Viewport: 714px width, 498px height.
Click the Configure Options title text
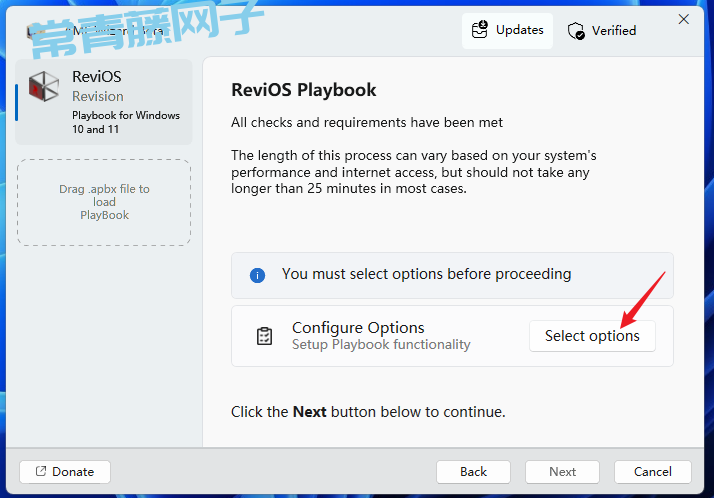[358, 328]
